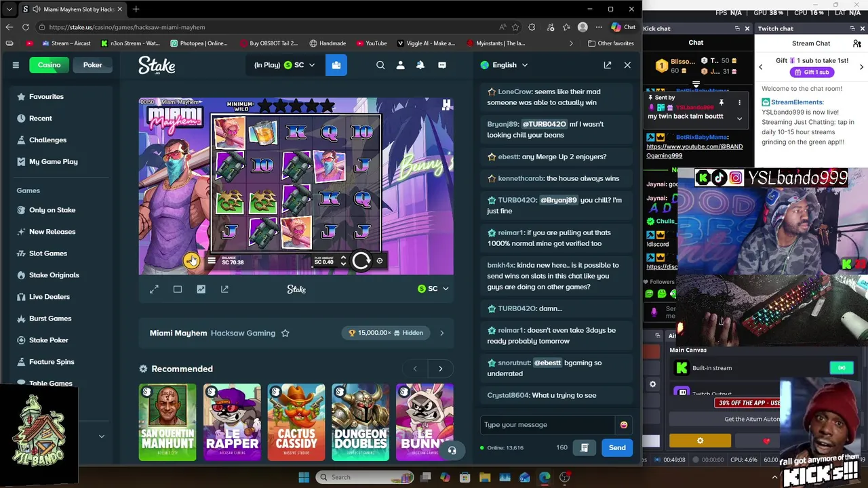Favourite the Miami Mayhem game star
The height and width of the screenshot is (488, 868).
coord(285,333)
